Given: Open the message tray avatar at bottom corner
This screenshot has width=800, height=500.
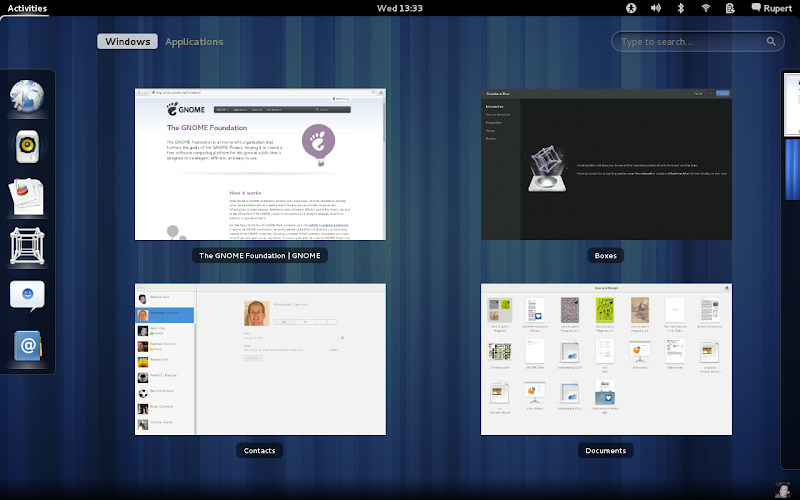Looking at the screenshot, I should tap(782, 490).
